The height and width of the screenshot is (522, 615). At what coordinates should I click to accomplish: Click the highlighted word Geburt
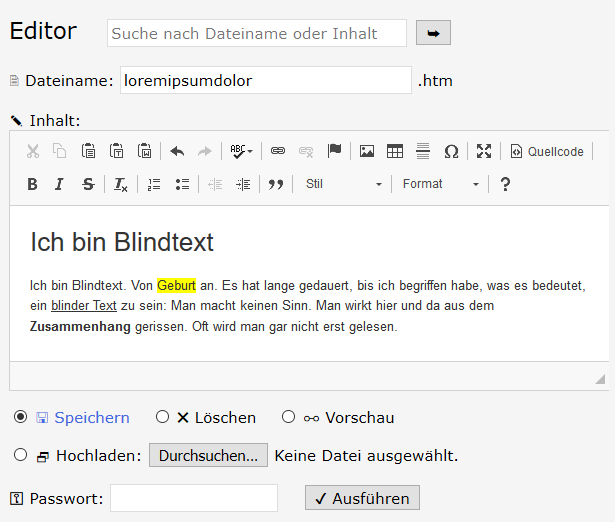(176, 286)
